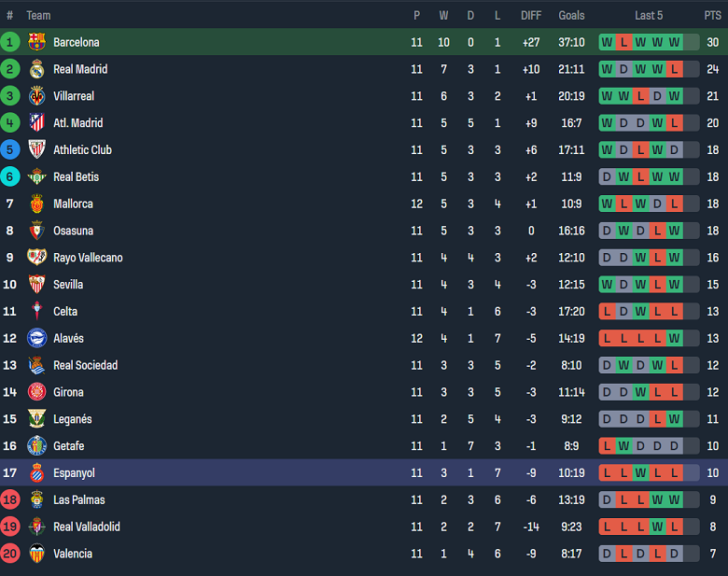Click the Real Madrid club crest
The height and width of the screenshot is (576, 728).
36,69
